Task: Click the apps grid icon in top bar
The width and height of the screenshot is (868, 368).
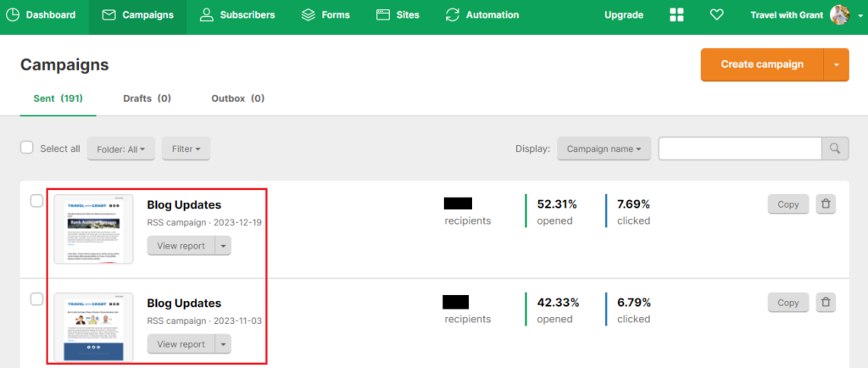Action: click(x=676, y=14)
